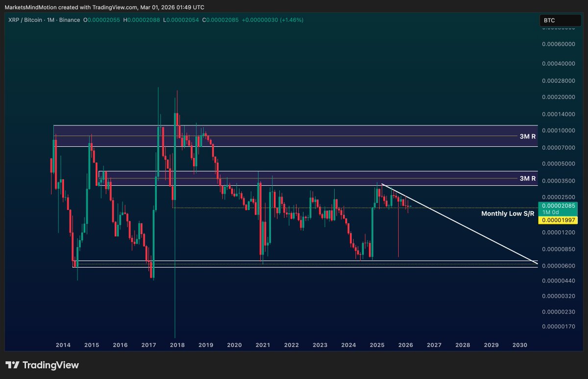The width and height of the screenshot is (588, 379).
Task: Click the 2023 label on time axis
Action: point(320,345)
